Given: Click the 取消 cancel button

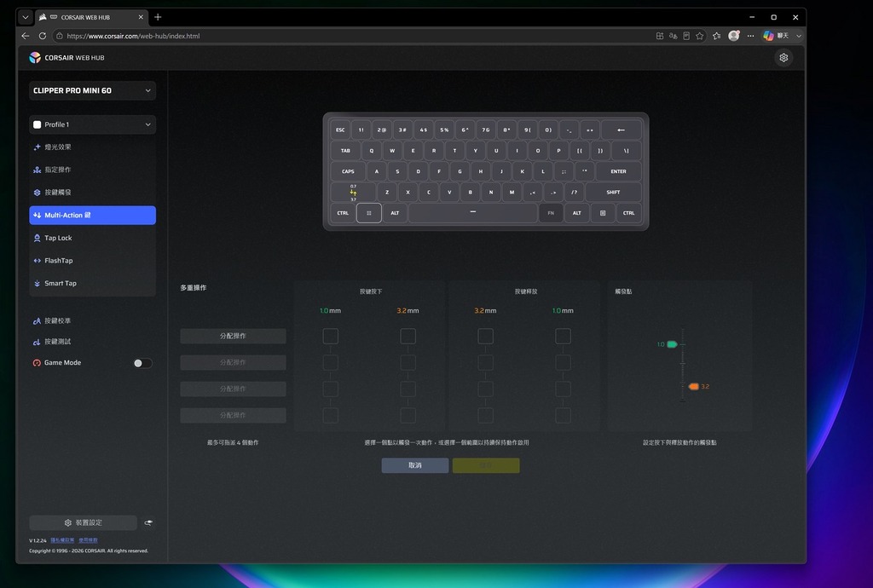Looking at the screenshot, I should [415, 465].
